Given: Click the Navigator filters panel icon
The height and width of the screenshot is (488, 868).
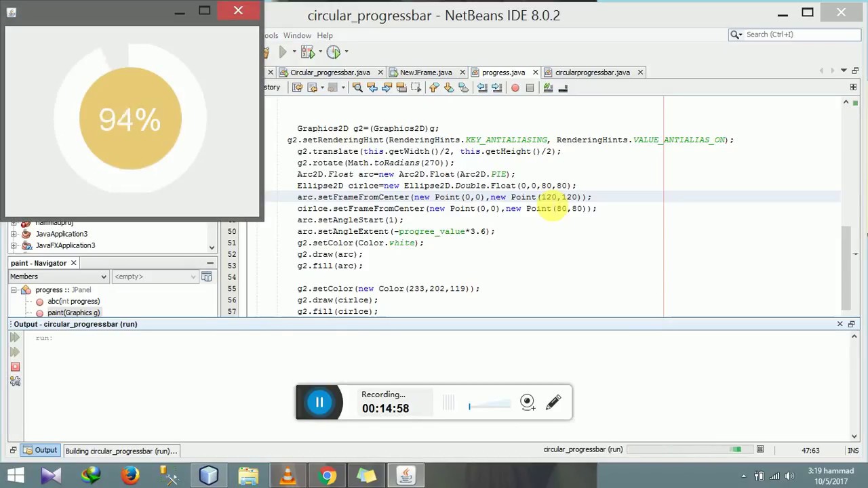Looking at the screenshot, I should (206, 277).
